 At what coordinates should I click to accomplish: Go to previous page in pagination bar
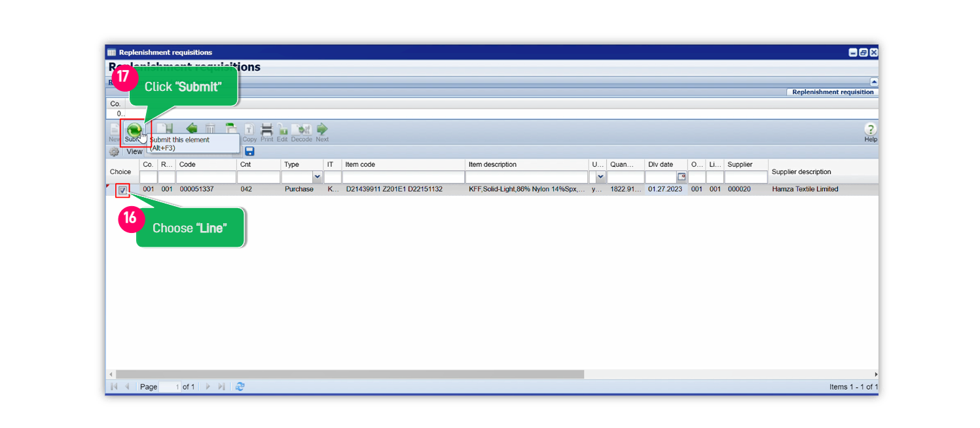click(127, 387)
